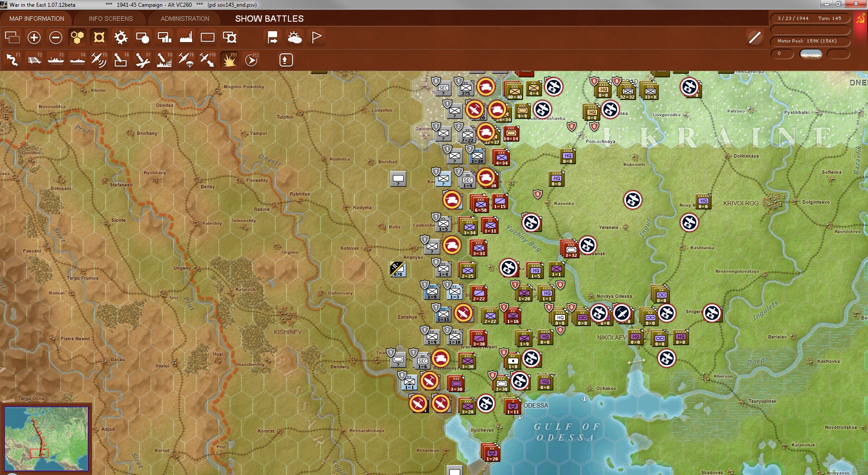The image size is (868, 475).
Task: Click the up-arrow box toolbar icon
Action: tap(286, 60)
